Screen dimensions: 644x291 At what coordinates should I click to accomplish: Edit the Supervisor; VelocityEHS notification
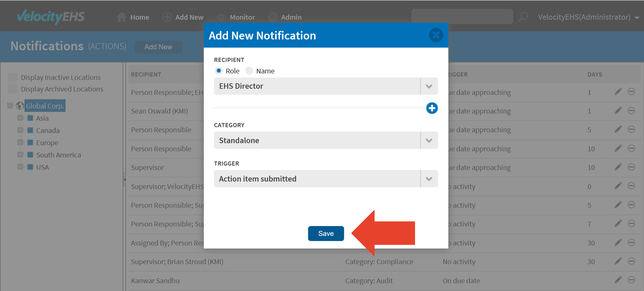618,186
